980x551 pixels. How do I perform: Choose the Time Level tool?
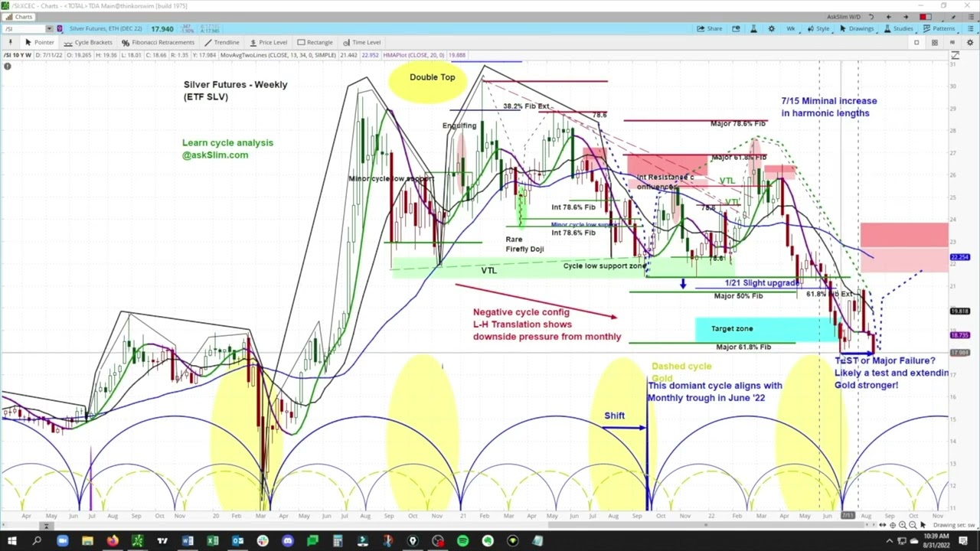pos(361,42)
